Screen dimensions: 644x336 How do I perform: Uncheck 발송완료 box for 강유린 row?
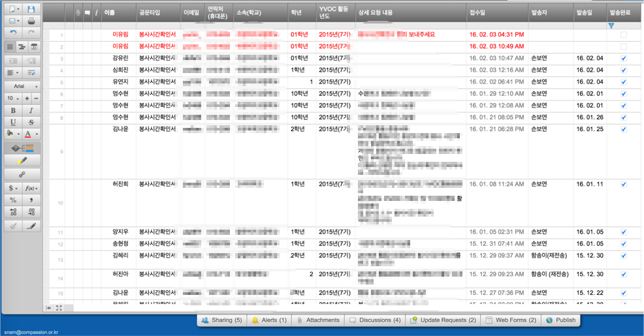(624, 58)
